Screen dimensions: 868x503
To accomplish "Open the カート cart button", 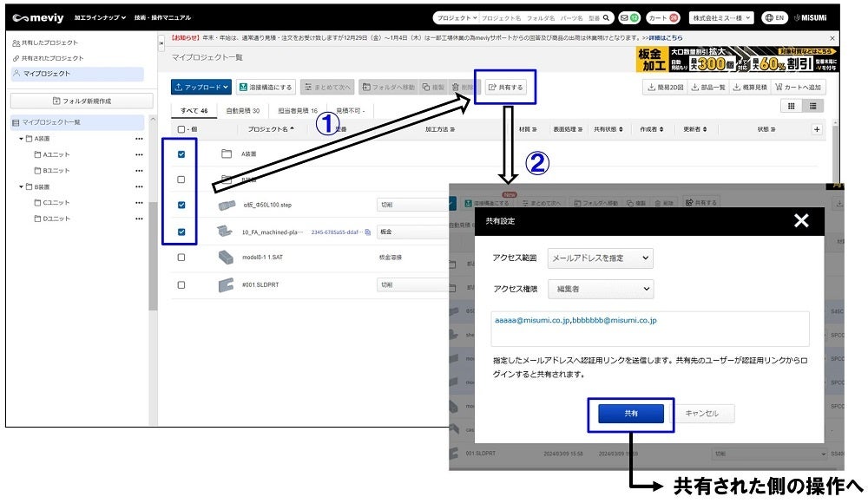I will coord(663,17).
